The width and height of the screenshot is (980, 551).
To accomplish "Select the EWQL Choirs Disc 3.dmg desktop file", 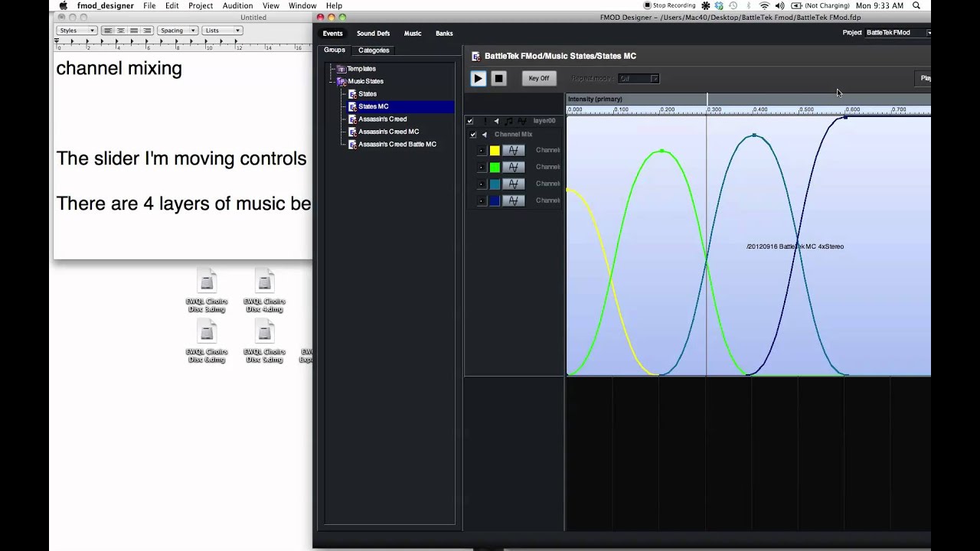I will 207,292.
